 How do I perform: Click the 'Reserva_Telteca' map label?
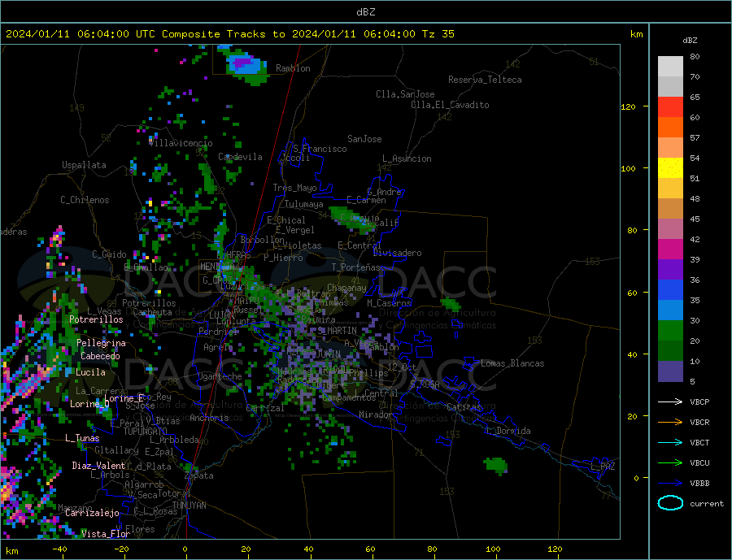[485, 80]
